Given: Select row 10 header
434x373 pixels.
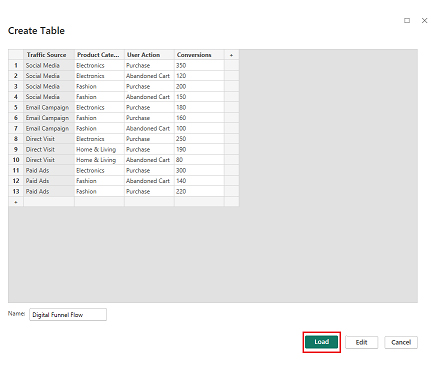Looking at the screenshot, I should pos(16,160).
